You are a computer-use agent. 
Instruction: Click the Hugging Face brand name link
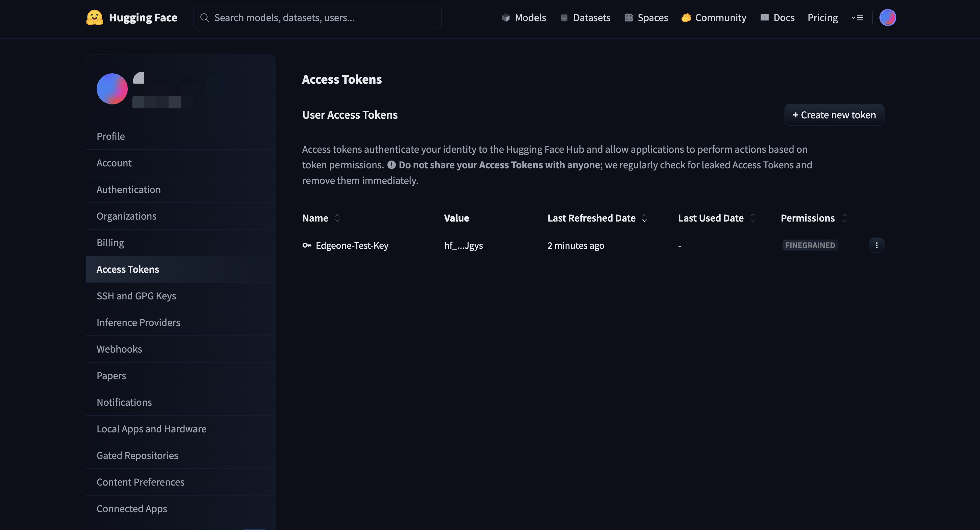pos(143,18)
